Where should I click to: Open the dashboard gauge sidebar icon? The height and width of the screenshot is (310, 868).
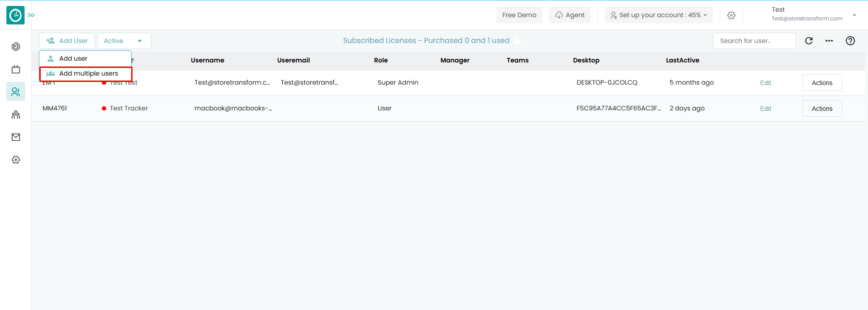[16, 47]
